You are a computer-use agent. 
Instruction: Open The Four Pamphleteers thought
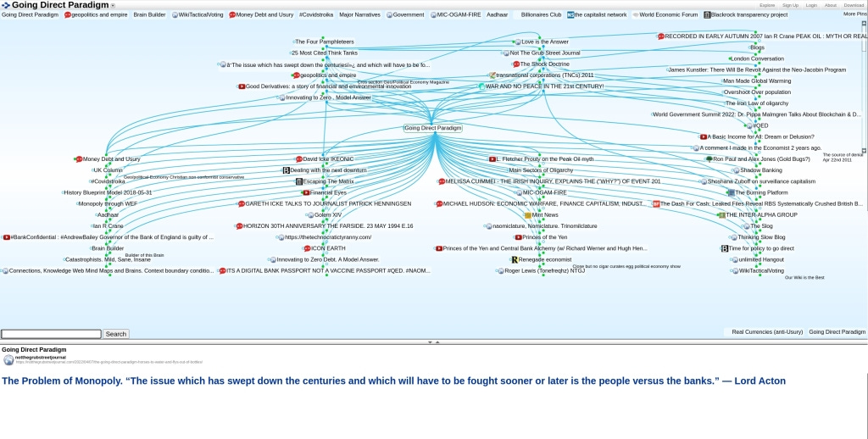[x=325, y=42]
